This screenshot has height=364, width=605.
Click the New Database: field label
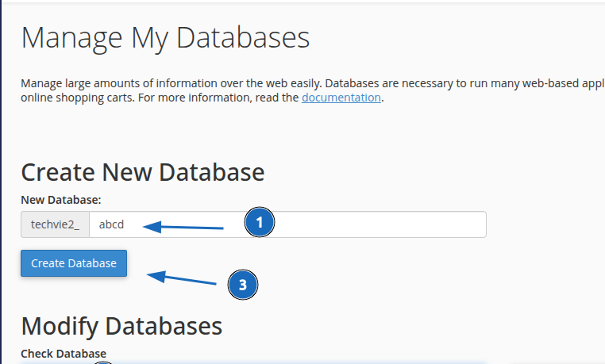[61, 200]
